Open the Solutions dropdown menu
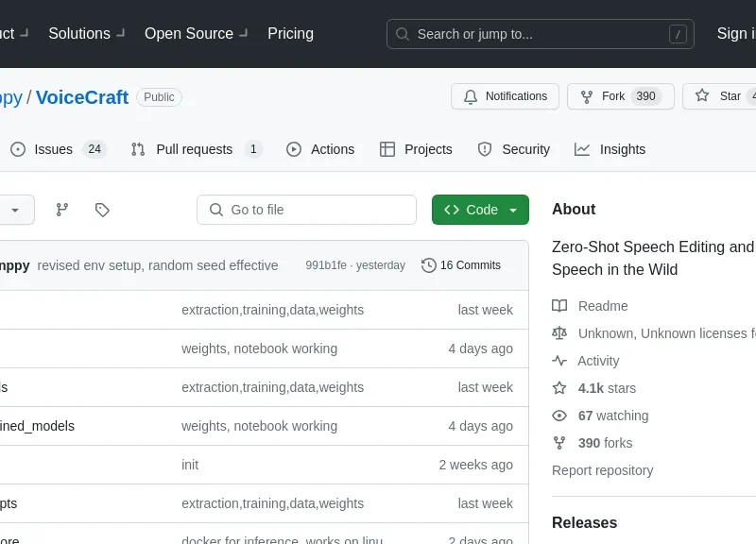 click(x=86, y=34)
